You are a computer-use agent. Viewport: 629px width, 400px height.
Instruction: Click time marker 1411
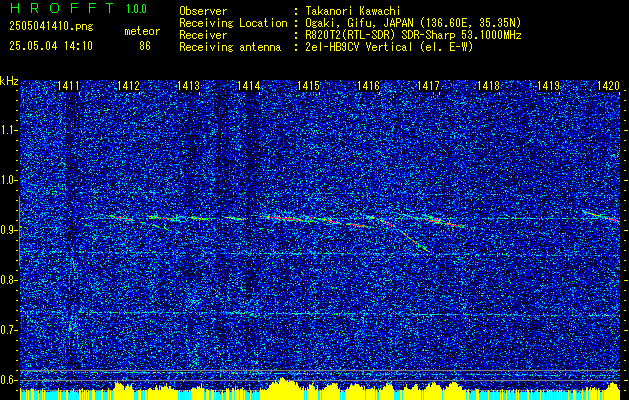click(68, 86)
